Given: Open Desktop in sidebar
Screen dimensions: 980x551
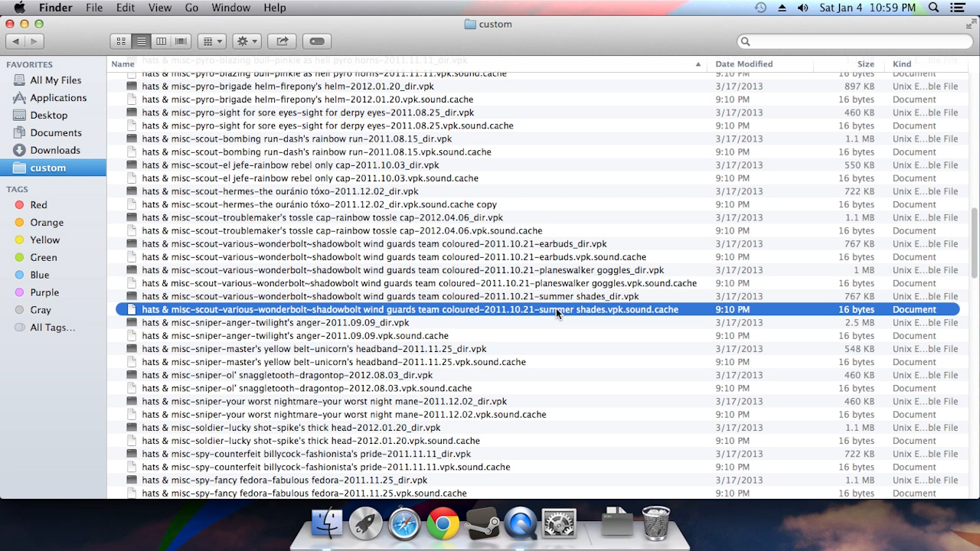Looking at the screenshot, I should point(49,116).
